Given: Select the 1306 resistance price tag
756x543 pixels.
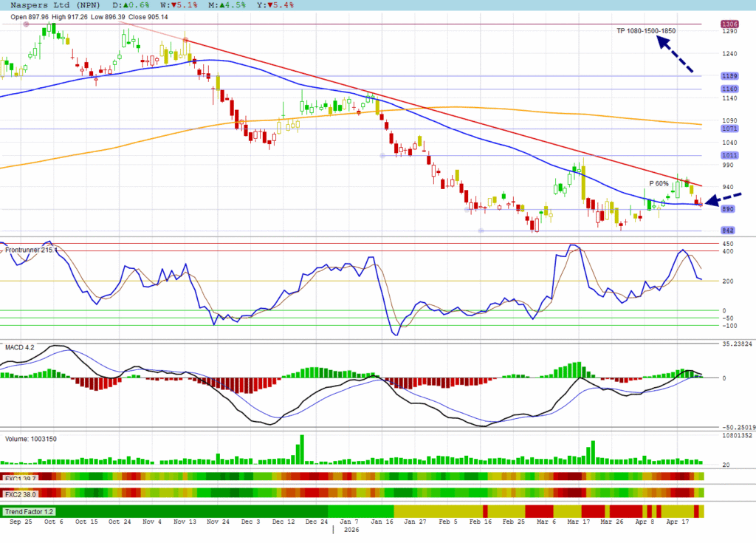Looking at the screenshot, I should 729,24.
